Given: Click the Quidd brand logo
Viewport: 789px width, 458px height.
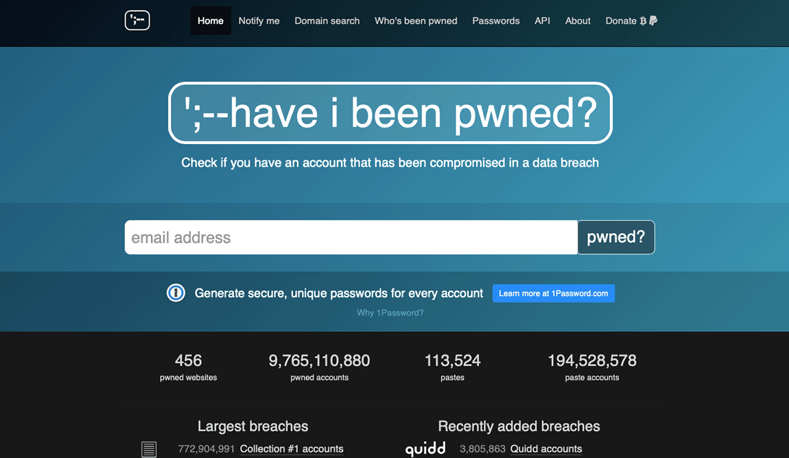Looking at the screenshot, I should 425,448.
